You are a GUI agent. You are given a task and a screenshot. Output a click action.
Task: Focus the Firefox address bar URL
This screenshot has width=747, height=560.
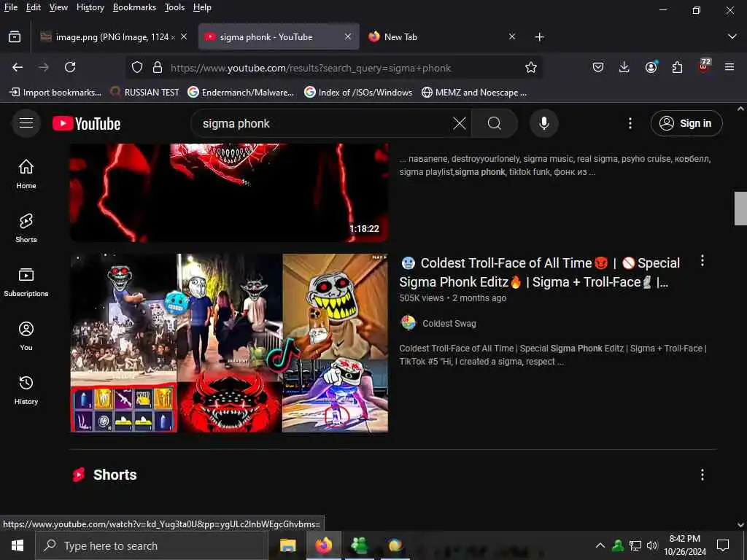pyautogui.click(x=311, y=68)
